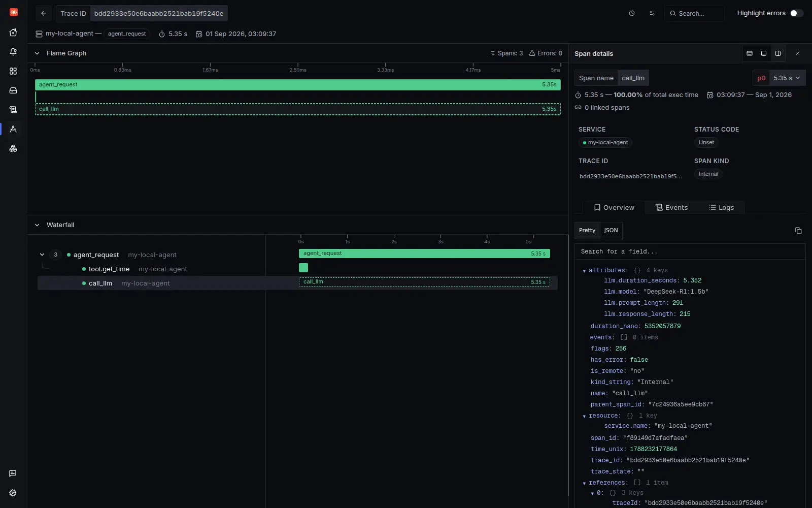Open the dashboards grid icon in the sidebar

click(x=13, y=71)
